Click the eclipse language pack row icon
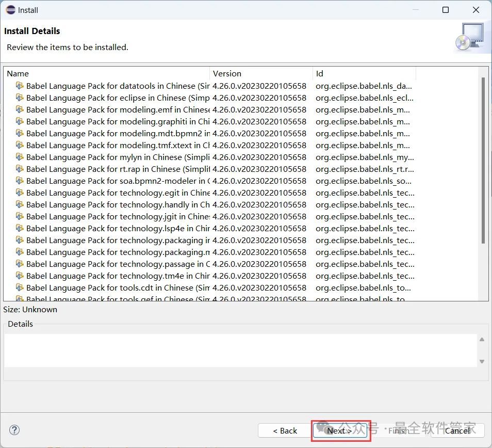This screenshot has height=448, width=492. point(20,98)
